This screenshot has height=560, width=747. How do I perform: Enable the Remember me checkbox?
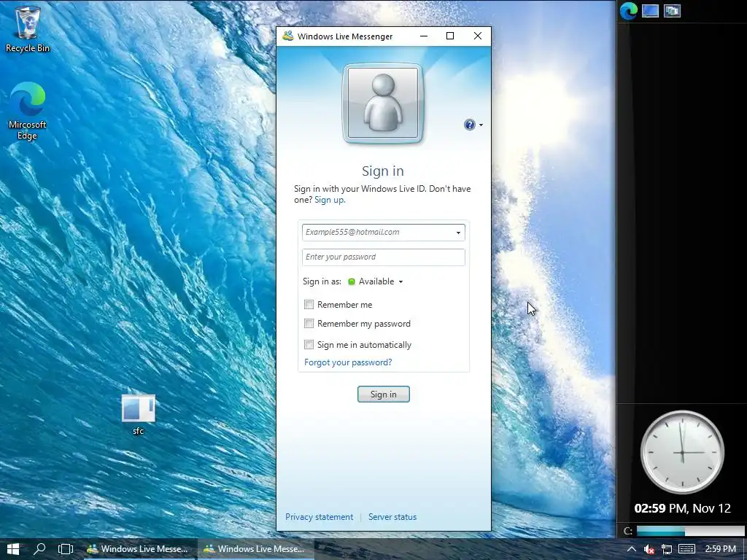coord(309,304)
